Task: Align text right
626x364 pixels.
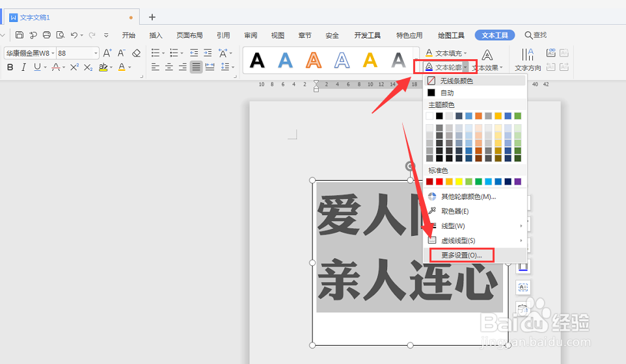Action: 182,67
